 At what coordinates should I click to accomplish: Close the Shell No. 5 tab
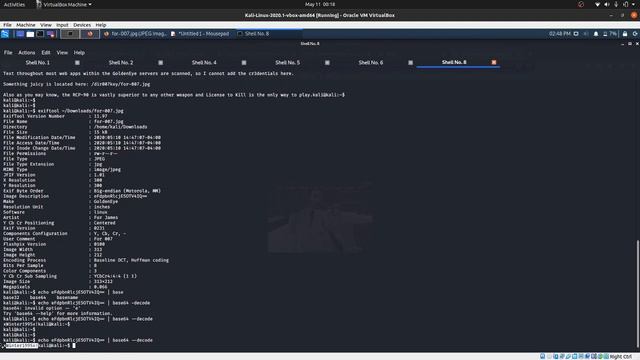[x=327, y=62]
